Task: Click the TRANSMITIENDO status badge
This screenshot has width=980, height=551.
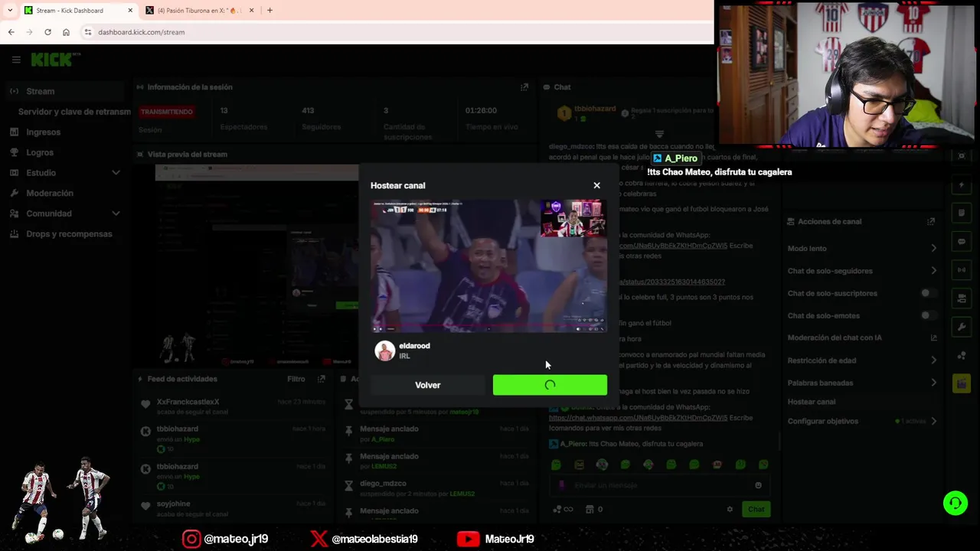Action: pyautogui.click(x=166, y=112)
